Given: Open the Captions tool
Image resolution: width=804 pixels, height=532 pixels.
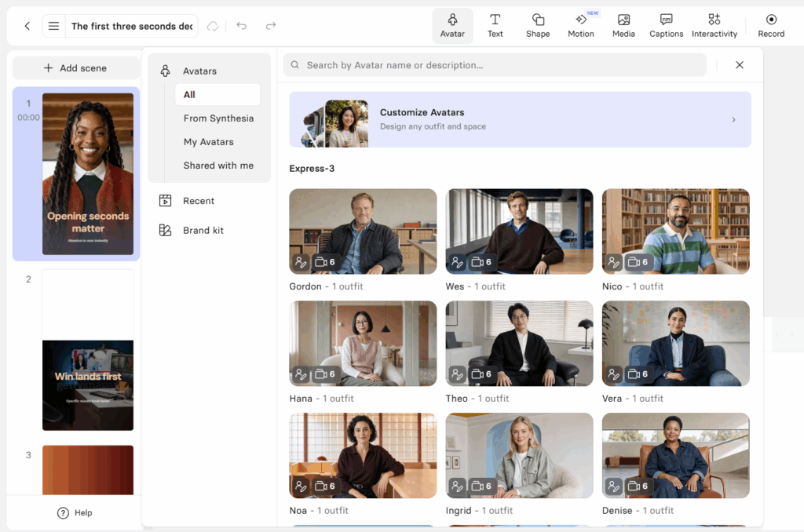Looking at the screenshot, I should (666, 26).
